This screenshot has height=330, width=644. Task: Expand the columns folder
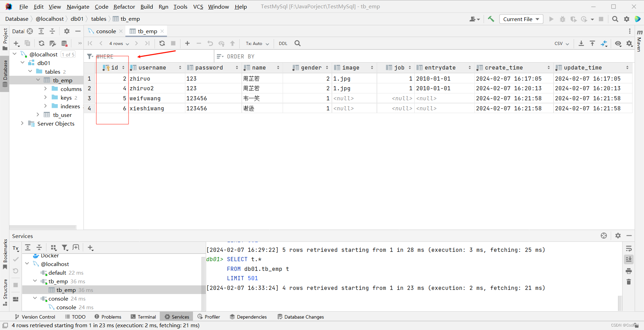click(x=45, y=89)
